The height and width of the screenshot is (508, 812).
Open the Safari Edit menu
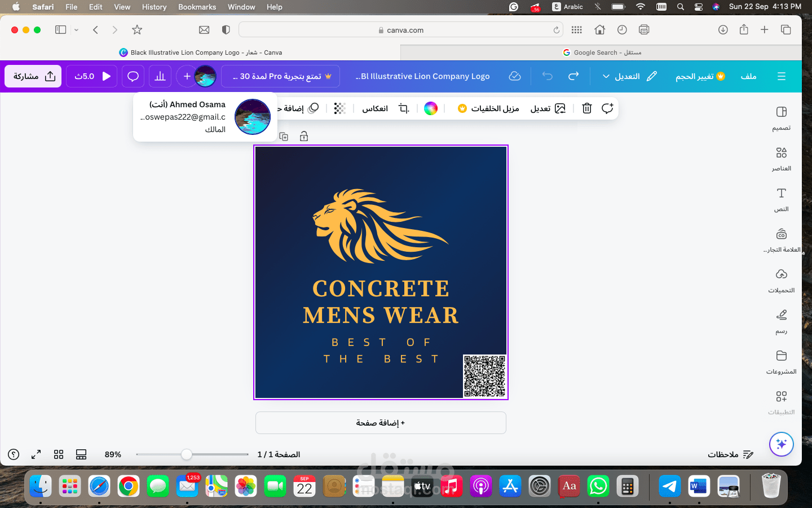pyautogui.click(x=96, y=7)
